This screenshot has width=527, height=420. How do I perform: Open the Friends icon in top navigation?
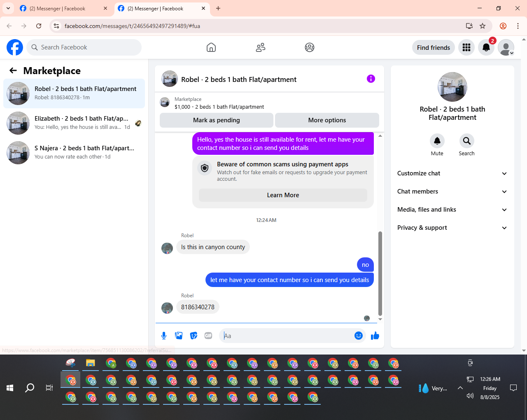tap(261, 47)
